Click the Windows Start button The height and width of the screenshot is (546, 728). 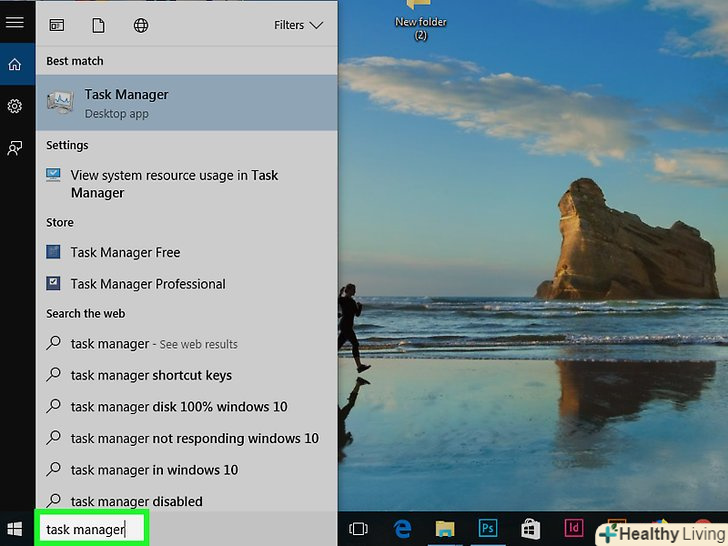click(16, 529)
